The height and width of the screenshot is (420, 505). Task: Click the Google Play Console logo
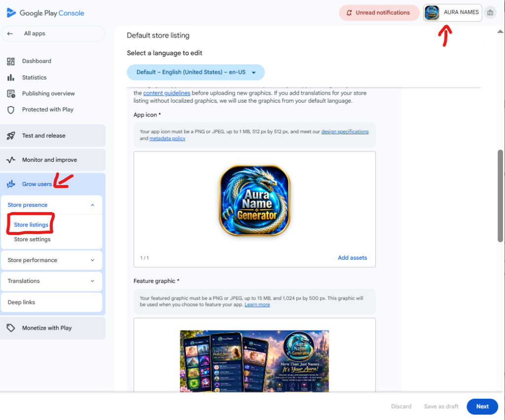(45, 13)
